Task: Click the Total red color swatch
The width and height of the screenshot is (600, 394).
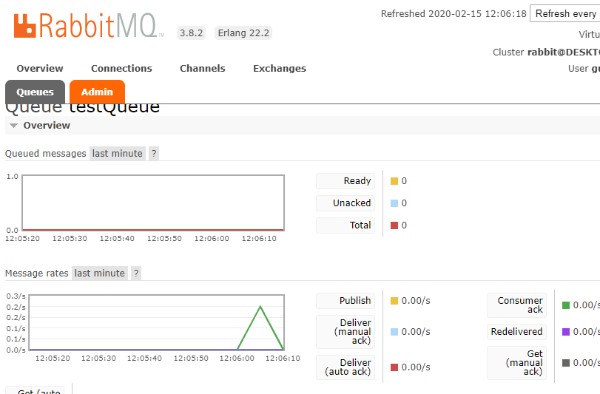Action: tap(394, 225)
